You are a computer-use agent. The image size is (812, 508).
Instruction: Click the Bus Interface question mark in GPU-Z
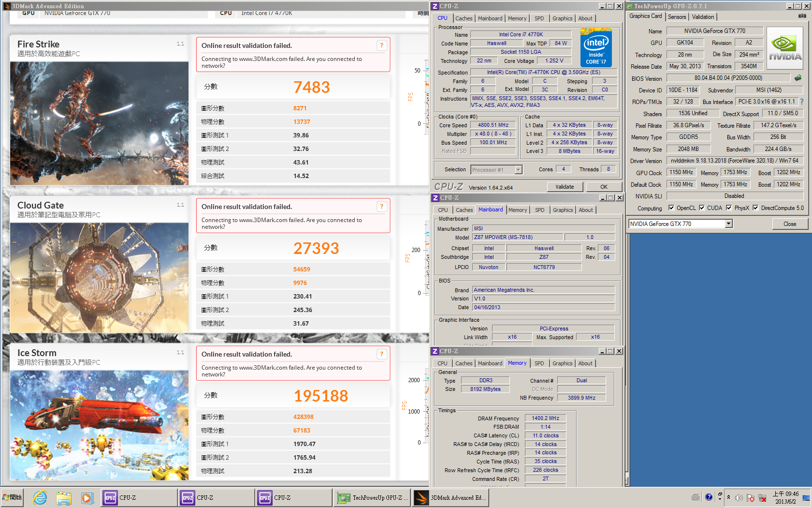point(802,102)
